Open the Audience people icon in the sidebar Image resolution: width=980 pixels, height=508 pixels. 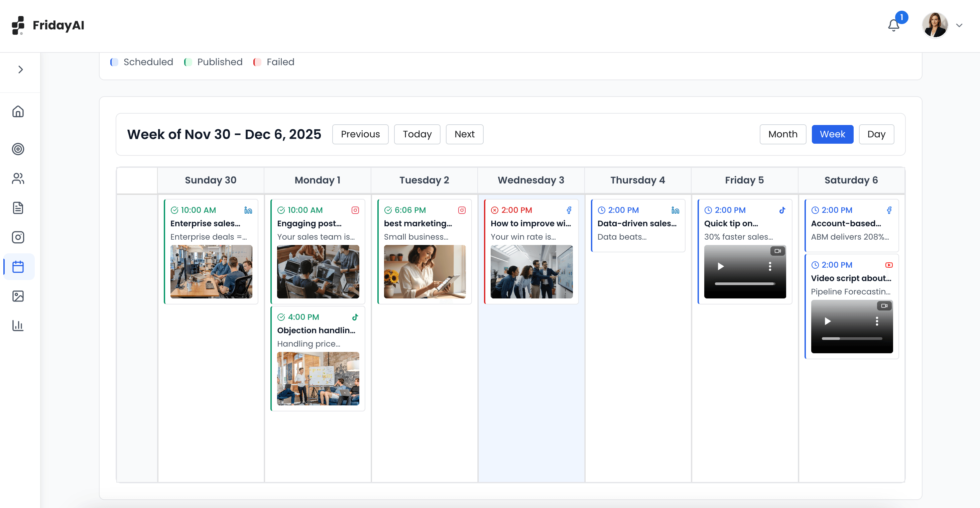click(x=18, y=179)
